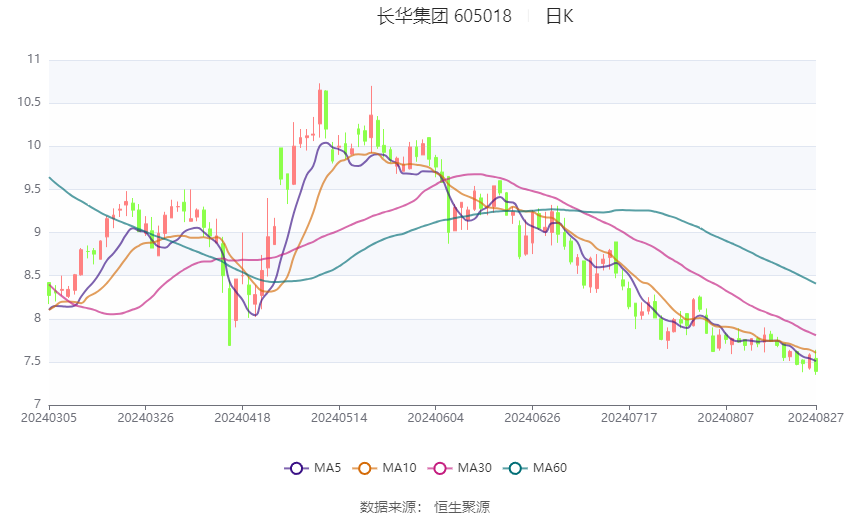Click the y-axis value 8

pyautogui.click(x=37, y=318)
